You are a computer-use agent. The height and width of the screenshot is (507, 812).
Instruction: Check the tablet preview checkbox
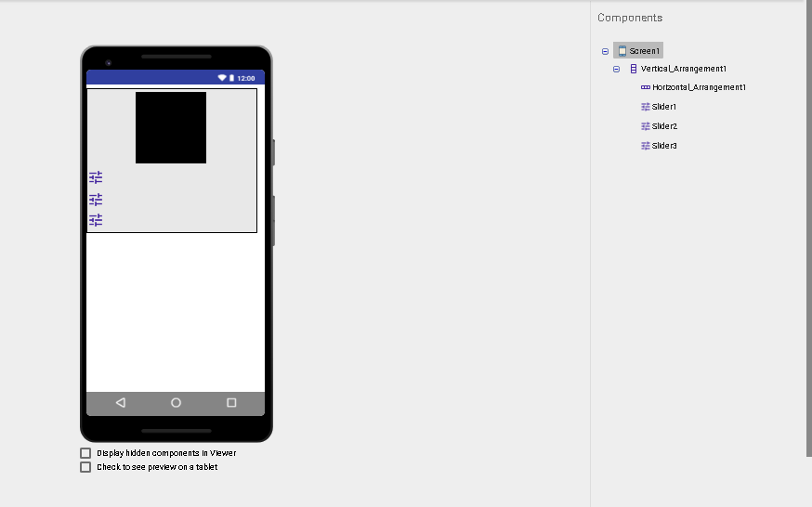pos(85,467)
